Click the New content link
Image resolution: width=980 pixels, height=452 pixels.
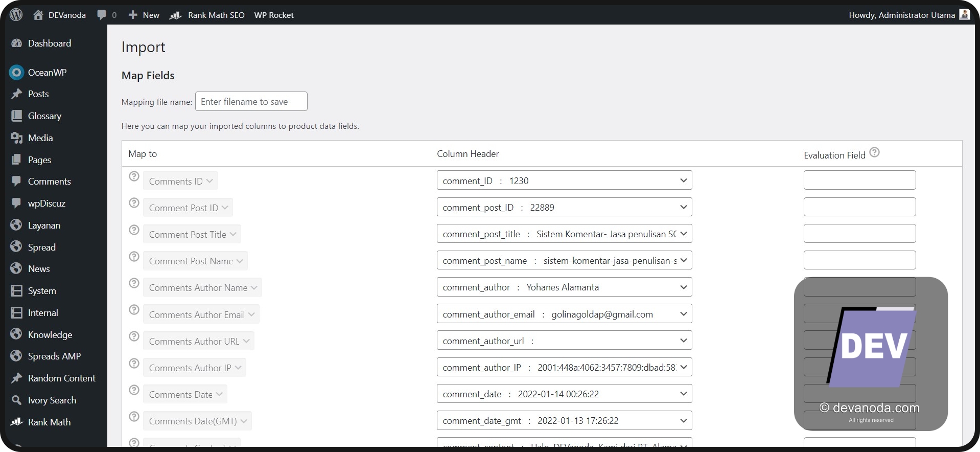151,15
